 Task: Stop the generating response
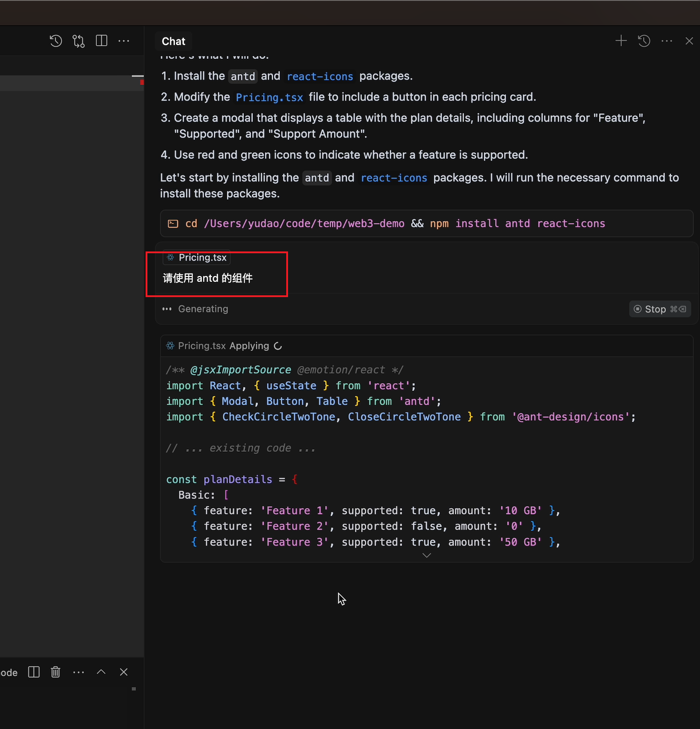pos(660,309)
